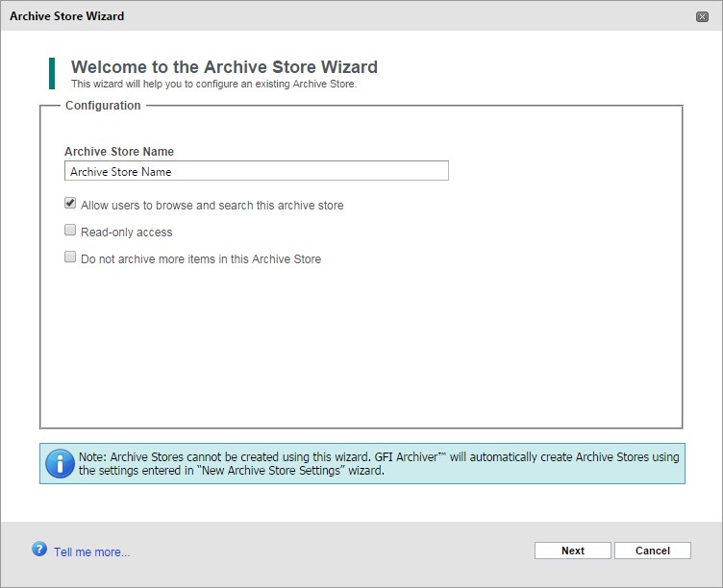This screenshot has width=723, height=588.
Task: Click the bold 'Archive Store Name' field label
Action: coord(119,152)
